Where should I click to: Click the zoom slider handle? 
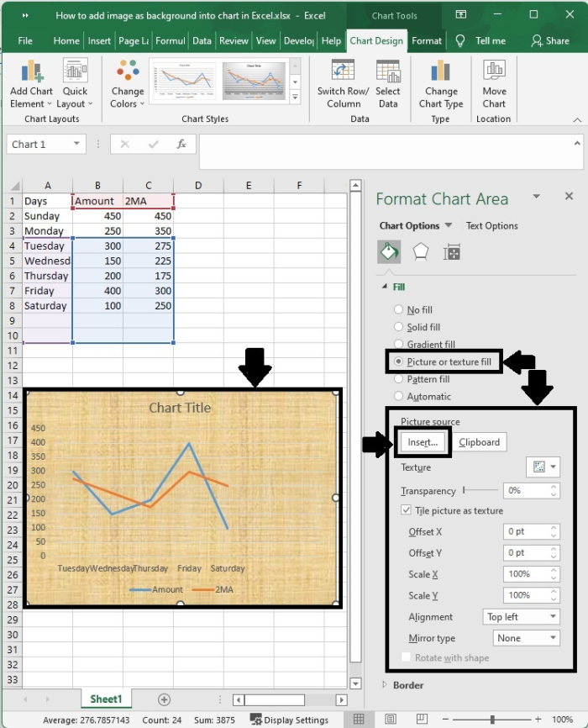pos(492,720)
